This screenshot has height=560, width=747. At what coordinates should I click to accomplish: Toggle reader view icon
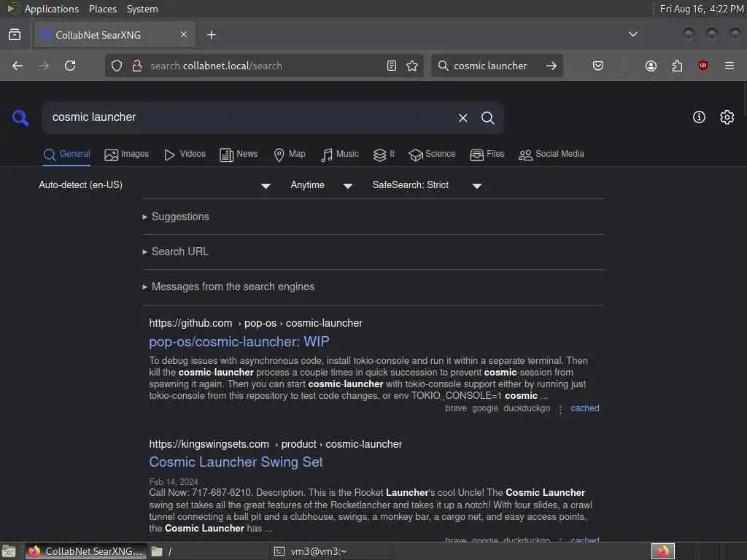[x=392, y=66]
